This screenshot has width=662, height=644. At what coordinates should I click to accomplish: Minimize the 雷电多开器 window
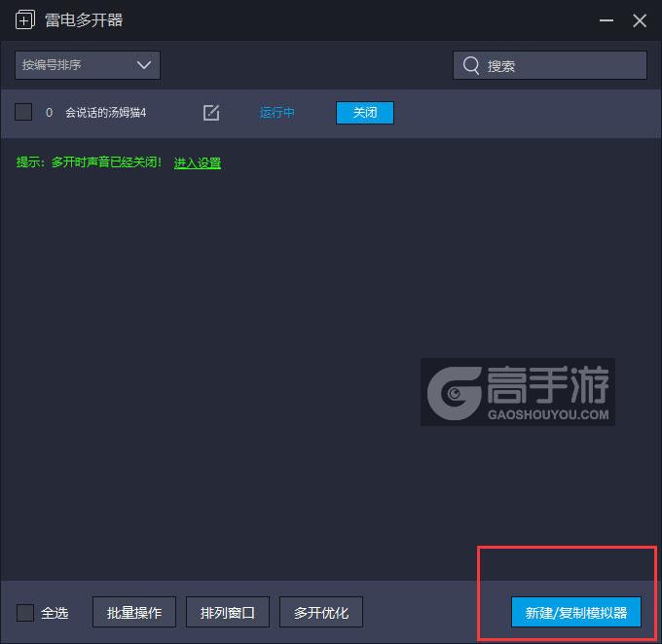(607, 20)
